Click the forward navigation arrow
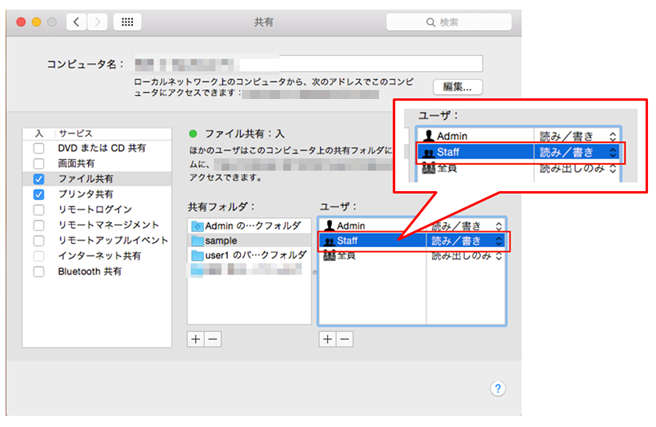Screen dimensions: 656x427 tap(100, 21)
